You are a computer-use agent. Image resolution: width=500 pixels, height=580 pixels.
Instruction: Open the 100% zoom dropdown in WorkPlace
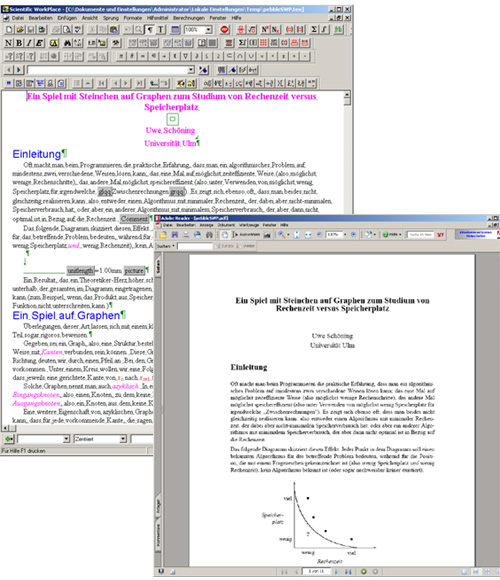[x=209, y=30]
